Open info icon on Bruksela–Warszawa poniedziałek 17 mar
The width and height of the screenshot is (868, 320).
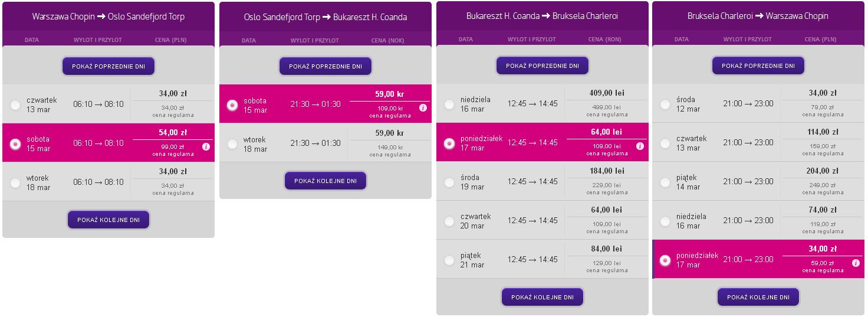tap(856, 263)
